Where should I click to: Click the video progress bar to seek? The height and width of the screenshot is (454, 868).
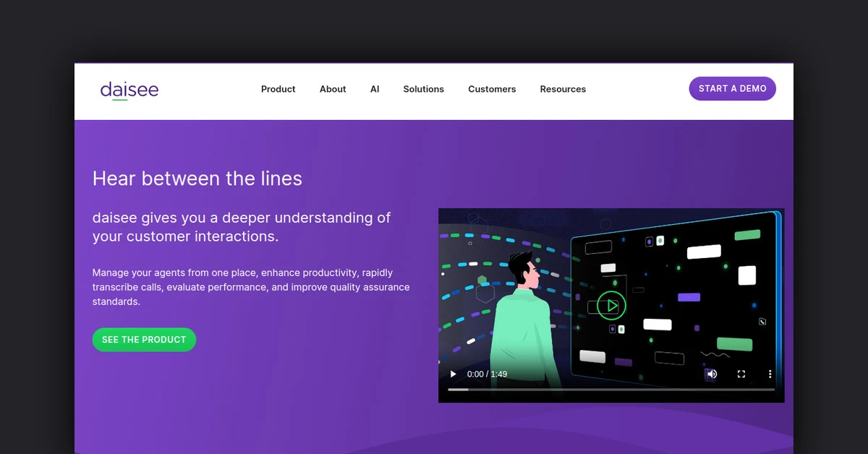coord(611,390)
